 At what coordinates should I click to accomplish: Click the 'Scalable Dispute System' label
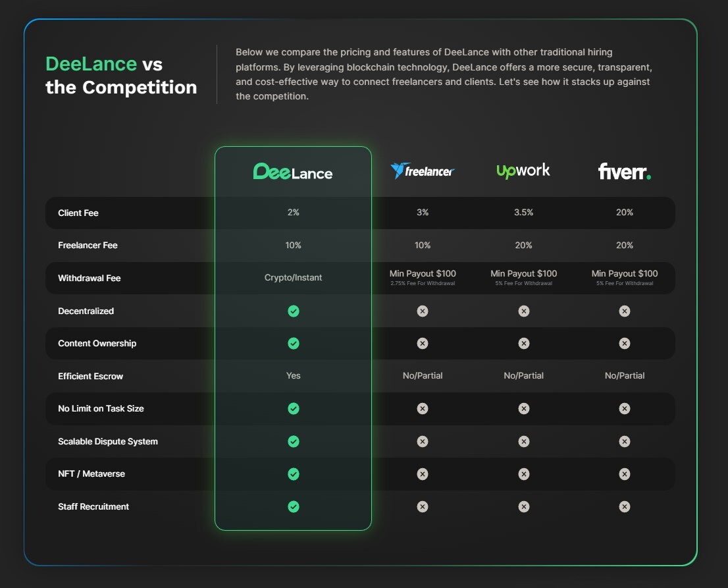[x=108, y=442]
